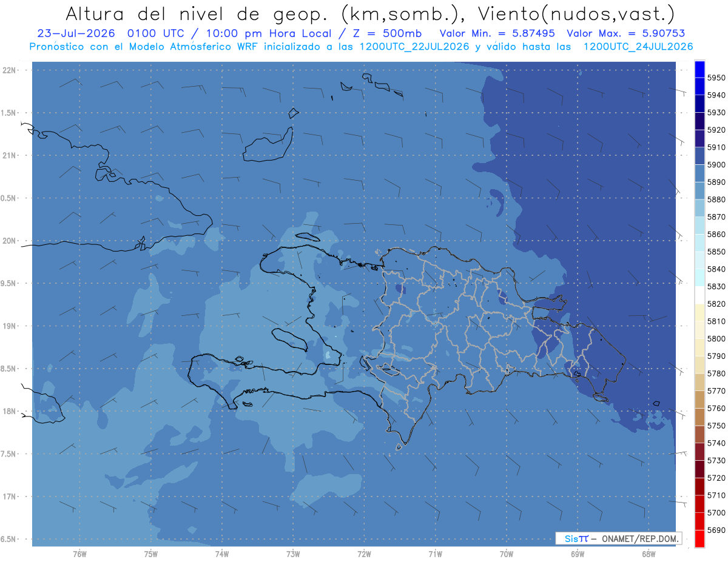The width and height of the screenshot is (728, 562).
Task: Click the '72W' longitude label
Action: pyautogui.click(x=364, y=554)
